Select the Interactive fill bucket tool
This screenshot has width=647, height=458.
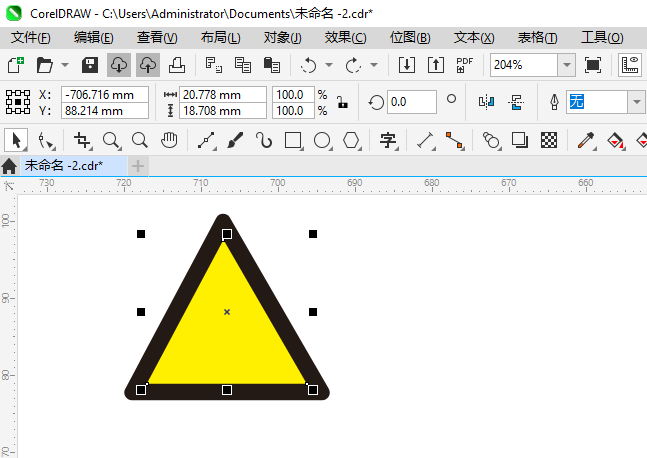(615, 140)
